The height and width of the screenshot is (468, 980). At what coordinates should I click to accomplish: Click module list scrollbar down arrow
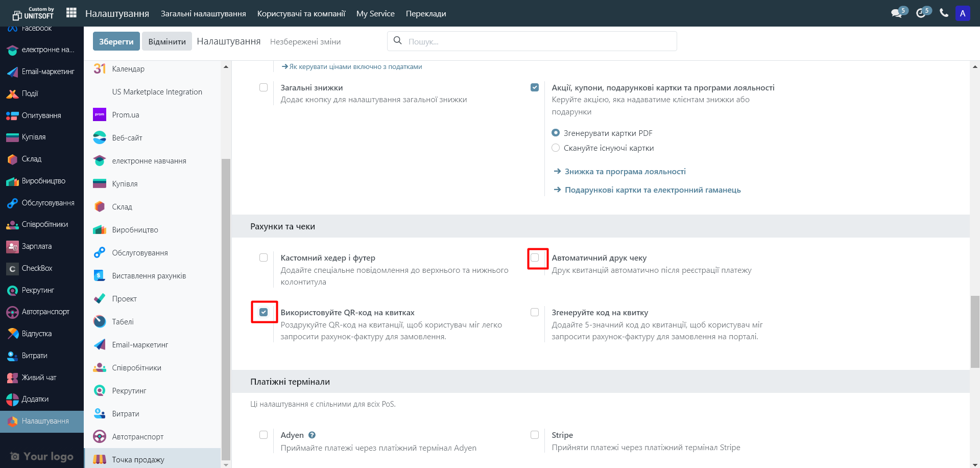coord(226,464)
